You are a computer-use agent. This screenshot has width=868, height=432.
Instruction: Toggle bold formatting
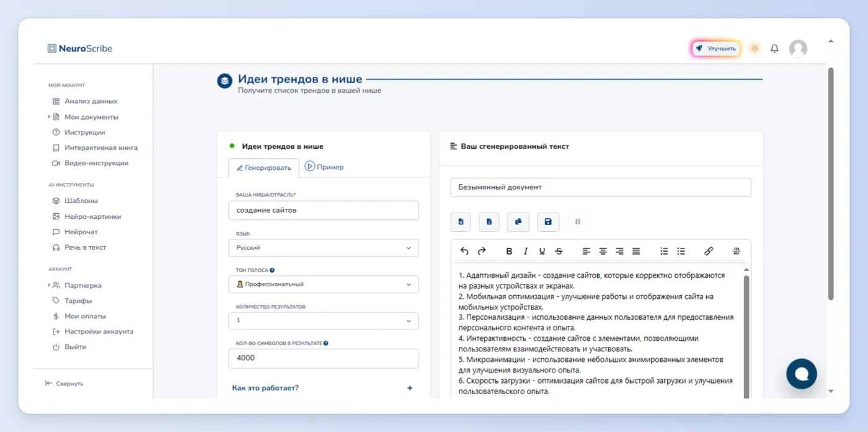pyautogui.click(x=509, y=251)
